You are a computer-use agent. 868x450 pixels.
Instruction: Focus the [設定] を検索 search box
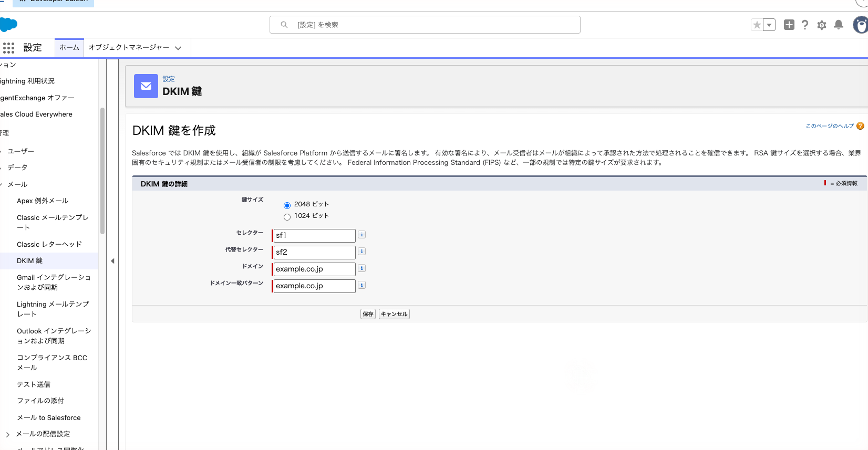[x=425, y=25]
